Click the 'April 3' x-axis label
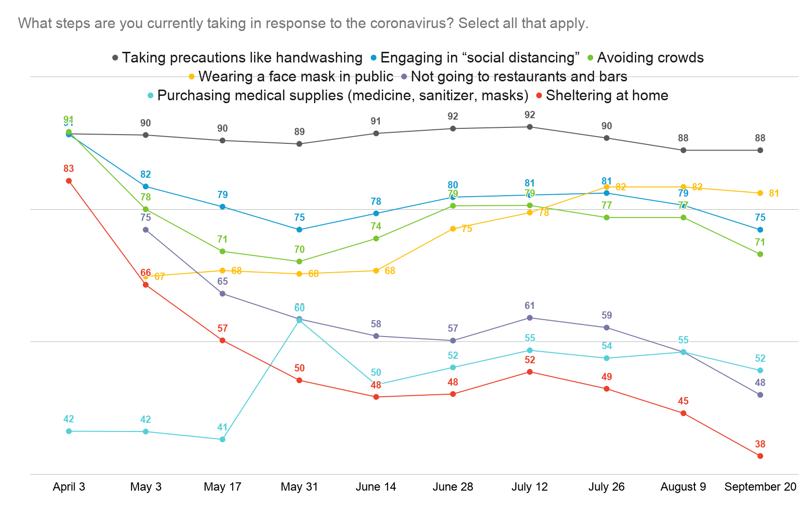The width and height of the screenshot is (812, 525). (x=69, y=487)
